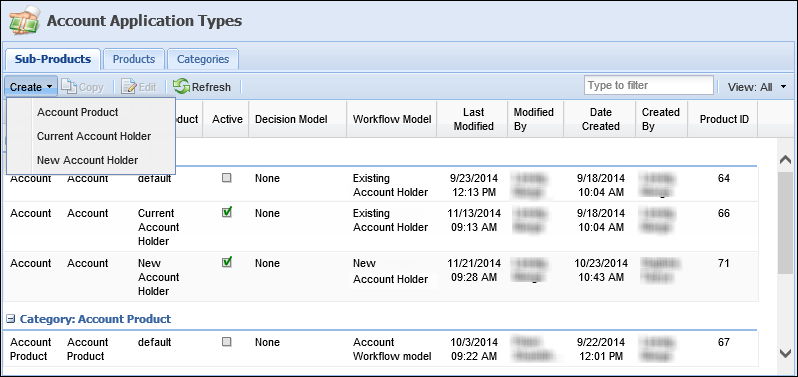Click the vertical scrollbar thumb

click(785, 223)
